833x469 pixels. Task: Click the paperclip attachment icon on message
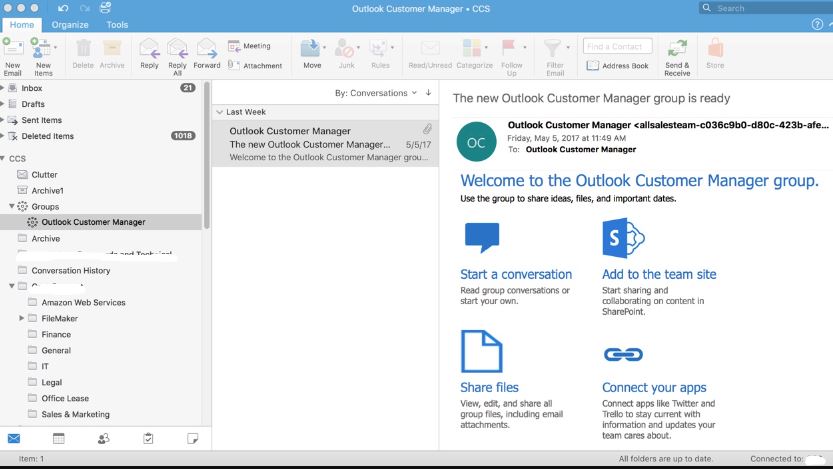pyautogui.click(x=427, y=129)
